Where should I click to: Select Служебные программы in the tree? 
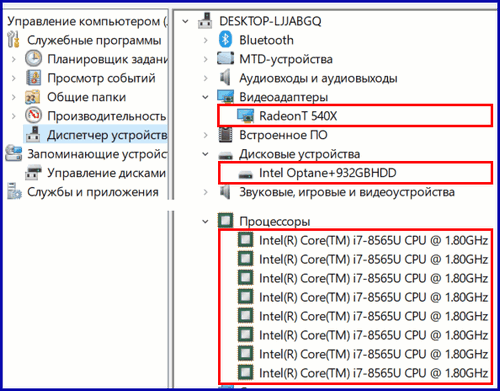(94, 40)
